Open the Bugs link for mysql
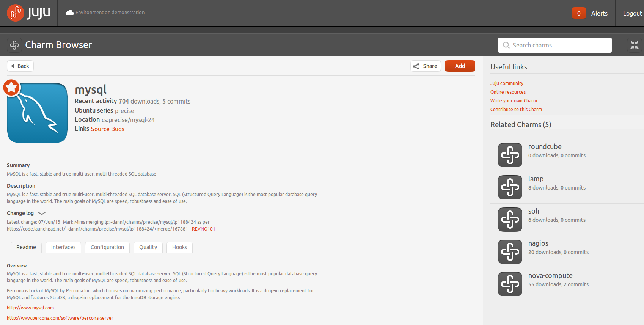This screenshot has width=644, height=325. click(118, 129)
